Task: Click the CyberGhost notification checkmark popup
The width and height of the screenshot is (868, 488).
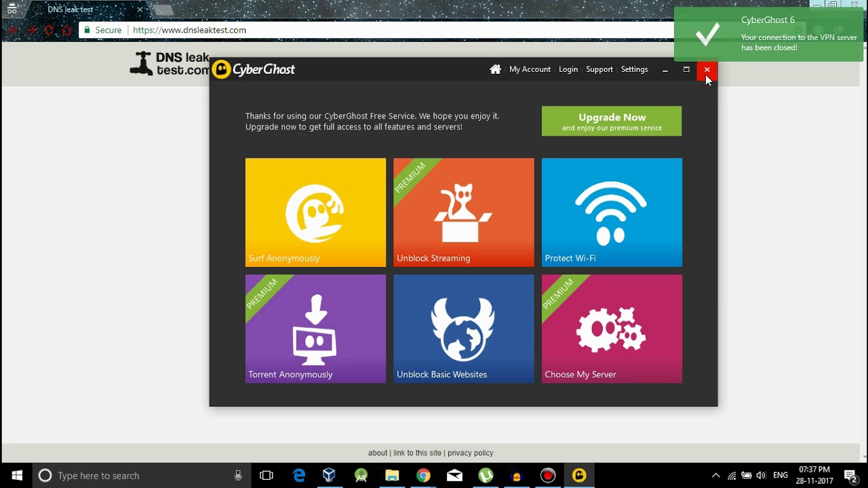Action: [769, 34]
